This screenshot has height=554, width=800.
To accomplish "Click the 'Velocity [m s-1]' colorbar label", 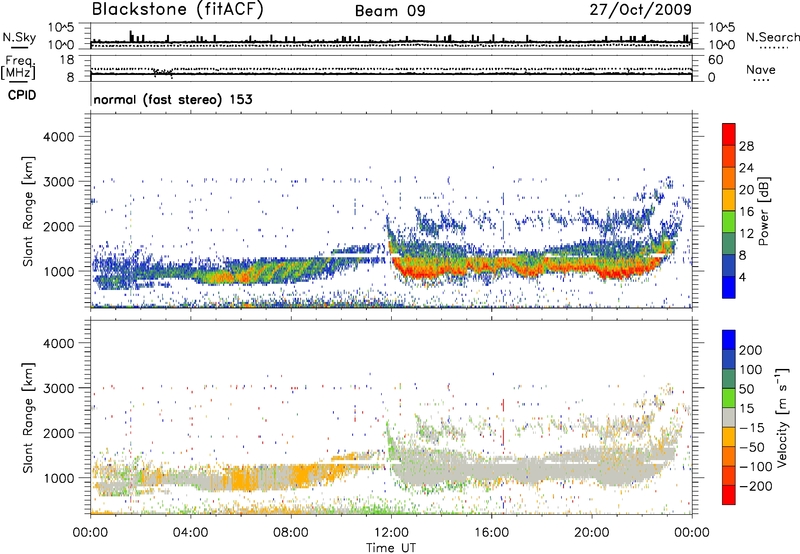I will click(x=782, y=417).
